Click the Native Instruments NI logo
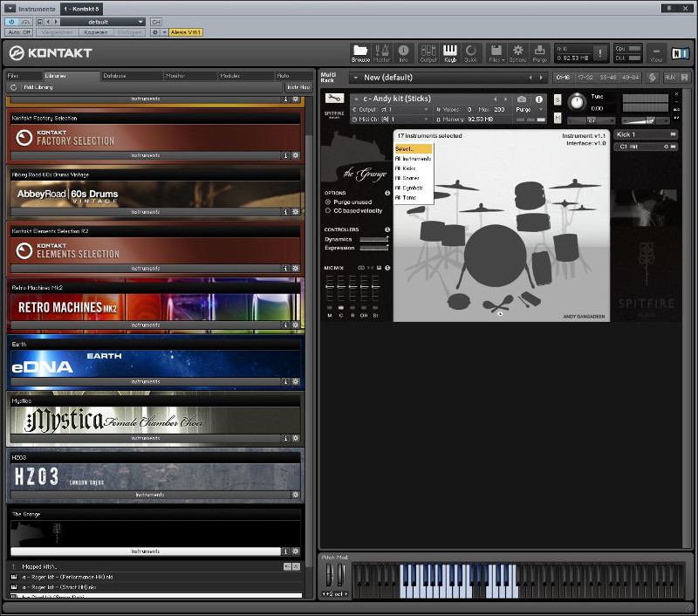The height and width of the screenshot is (616, 698). pos(680,53)
